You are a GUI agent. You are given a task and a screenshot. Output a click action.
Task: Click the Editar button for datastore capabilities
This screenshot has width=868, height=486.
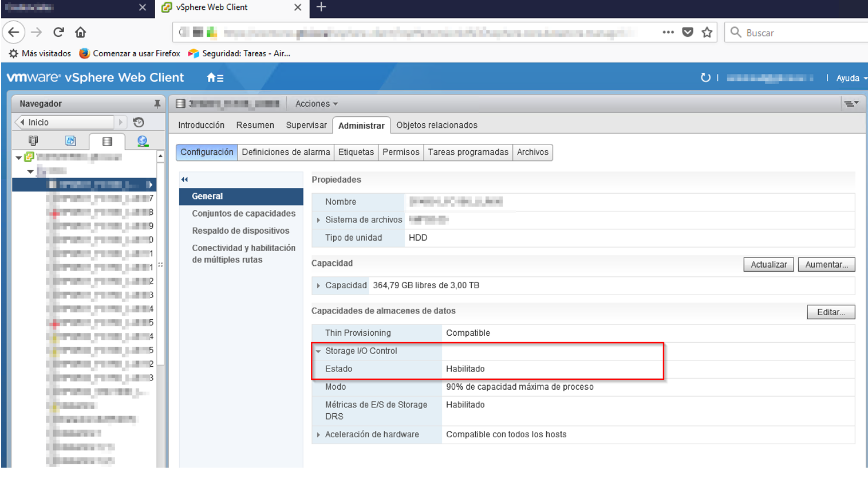[831, 312]
